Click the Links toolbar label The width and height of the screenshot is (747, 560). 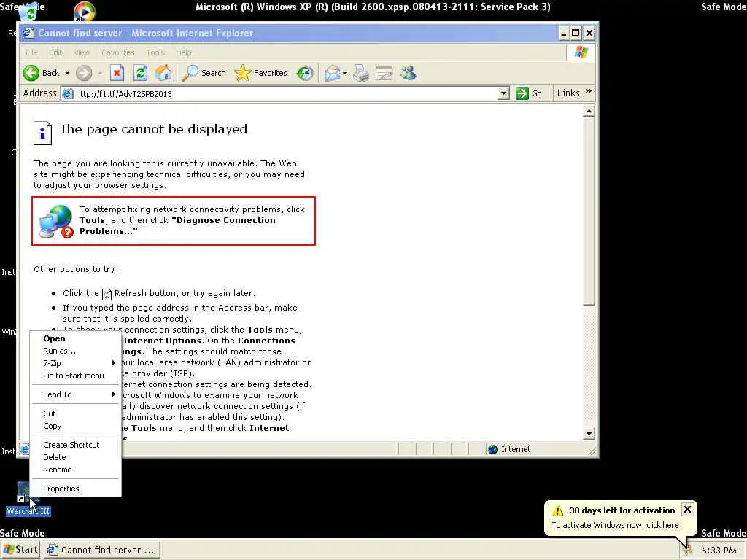(568, 93)
